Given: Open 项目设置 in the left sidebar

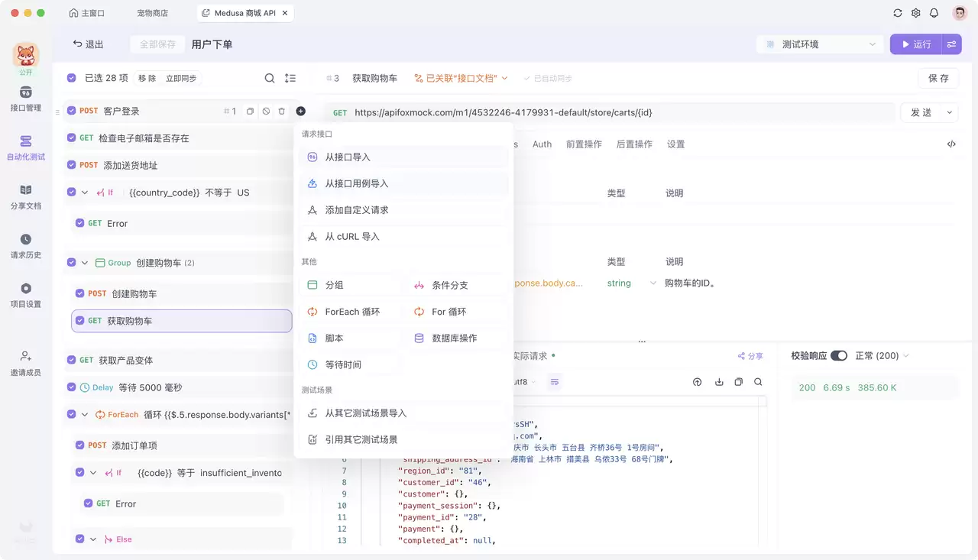Looking at the screenshot, I should (26, 295).
